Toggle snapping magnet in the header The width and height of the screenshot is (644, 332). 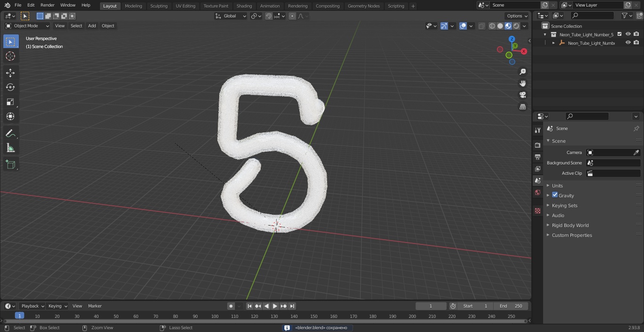(269, 16)
